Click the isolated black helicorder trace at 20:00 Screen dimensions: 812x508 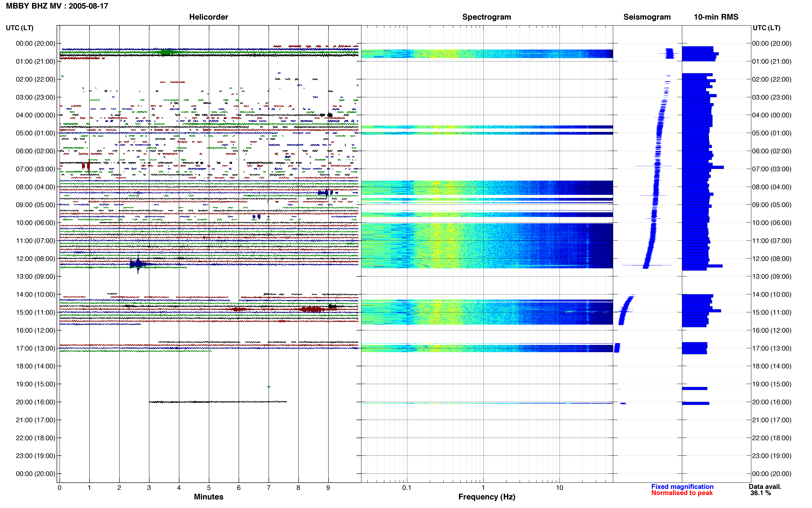[218, 402]
